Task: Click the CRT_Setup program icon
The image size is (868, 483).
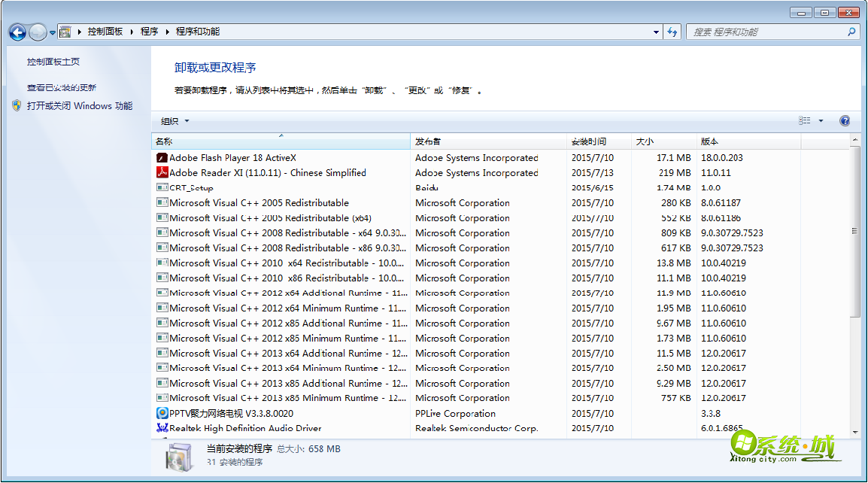Action: click(162, 188)
